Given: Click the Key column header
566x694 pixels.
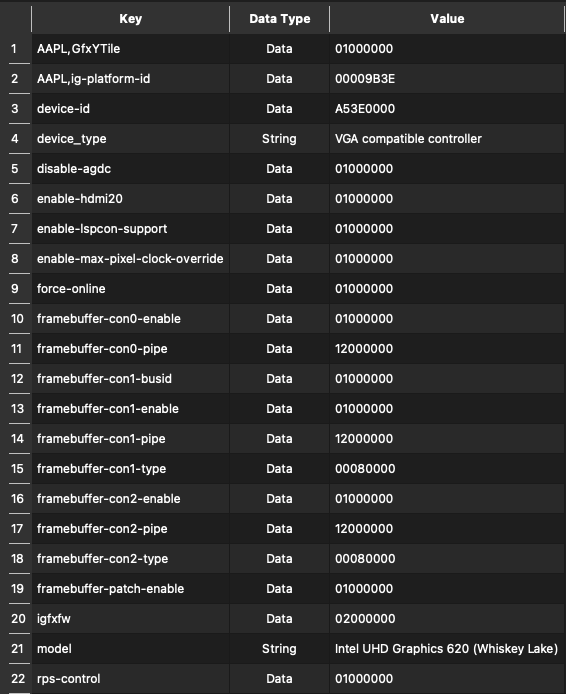Looking at the screenshot, I should coord(131,19).
